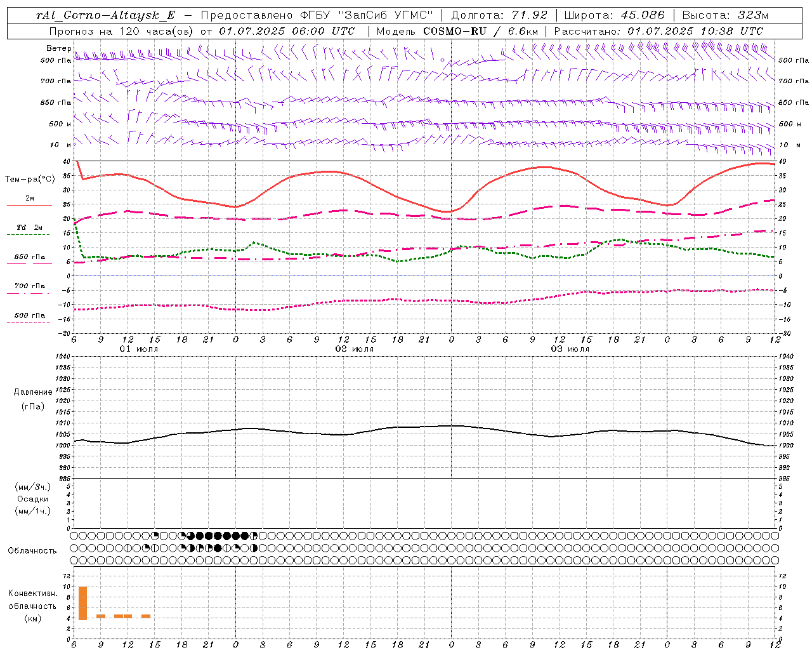Click the Конвективн. label
Screen dimensions: 812x650
coord(32,594)
